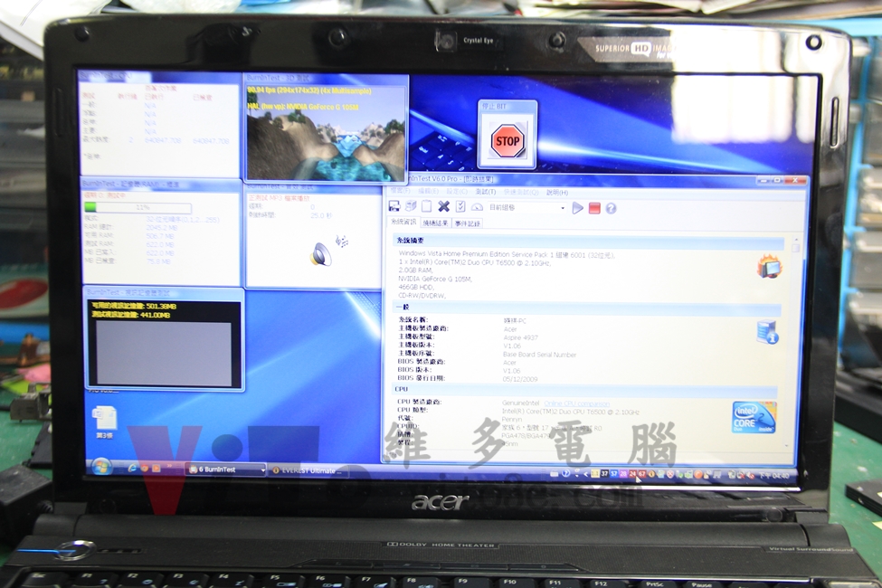Viewport: 882px width, 588px height.
Task: Switch to the 事件記錄 tab
Action: 468,223
